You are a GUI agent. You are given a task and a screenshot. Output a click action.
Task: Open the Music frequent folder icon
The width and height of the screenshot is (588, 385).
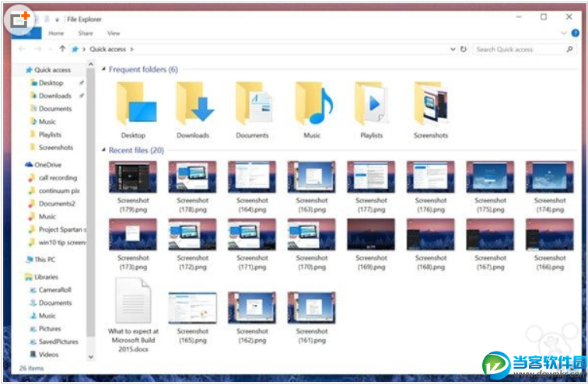coord(313,103)
